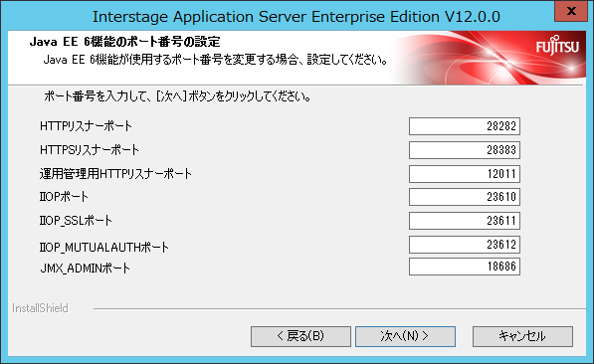Click the Fujitsu logo in banner
This screenshot has width=594, height=364.
[x=557, y=46]
